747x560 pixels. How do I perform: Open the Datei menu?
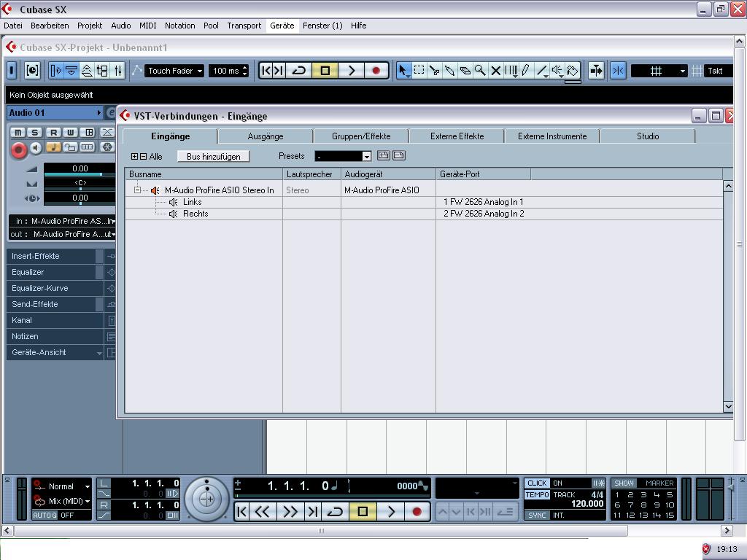coord(13,26)
